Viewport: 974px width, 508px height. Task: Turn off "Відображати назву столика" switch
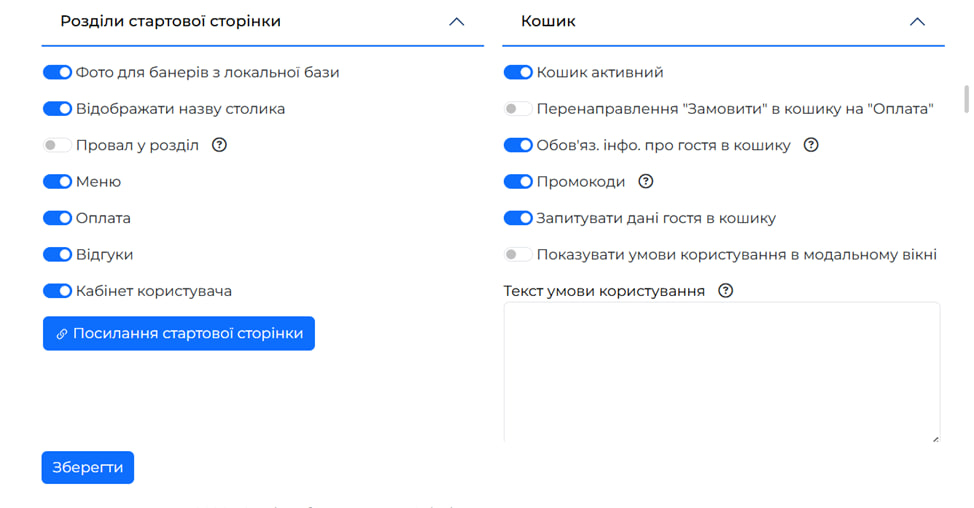pyautogui.click(x=58, y=109)
